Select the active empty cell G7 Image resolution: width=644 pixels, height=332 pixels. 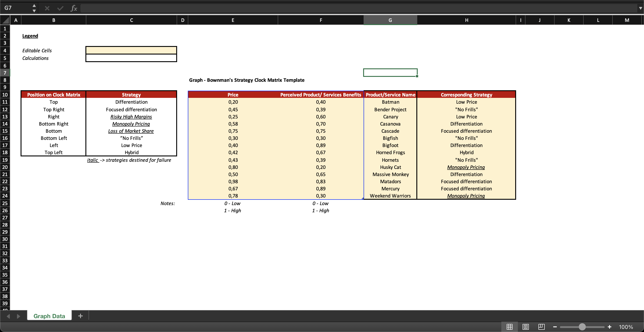coord(390,73)
